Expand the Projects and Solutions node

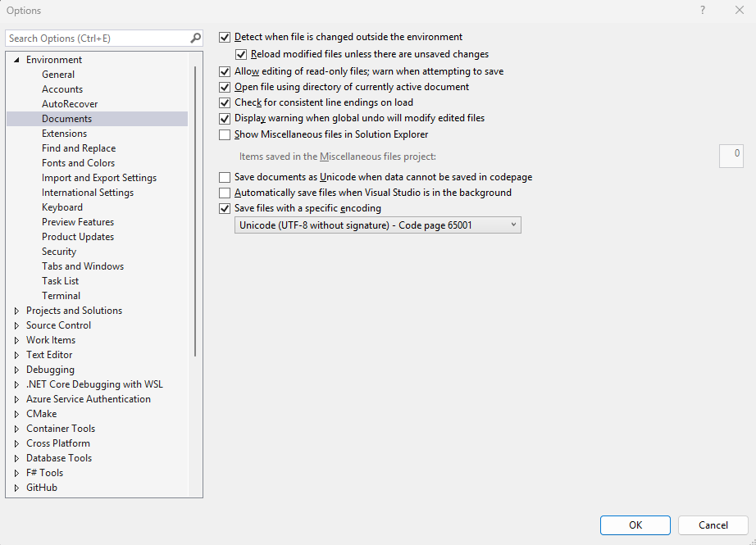tap(17, 311)
